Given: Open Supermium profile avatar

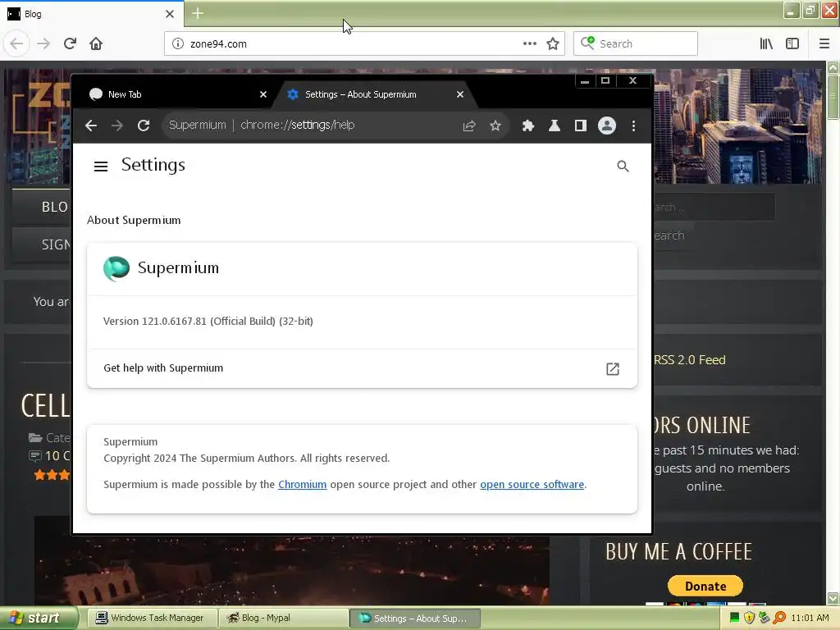Looking at the screenshot, I should pyautogui.click(x=606, y=126).
